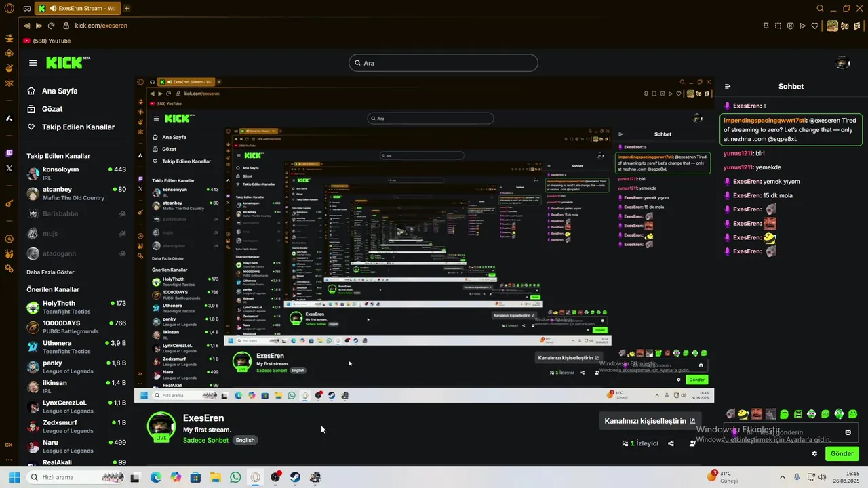Open a new browser tab with plus

click(x=127, y=9)
